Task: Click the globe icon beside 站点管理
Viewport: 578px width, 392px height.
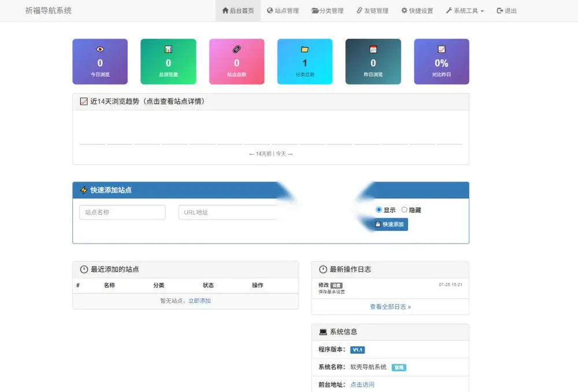Action: (270, 10)
